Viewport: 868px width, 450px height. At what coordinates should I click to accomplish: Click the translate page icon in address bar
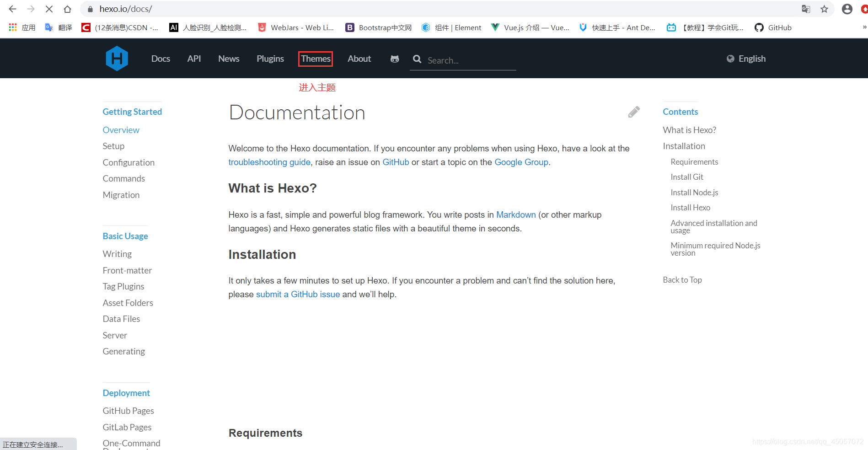point(806,9)
